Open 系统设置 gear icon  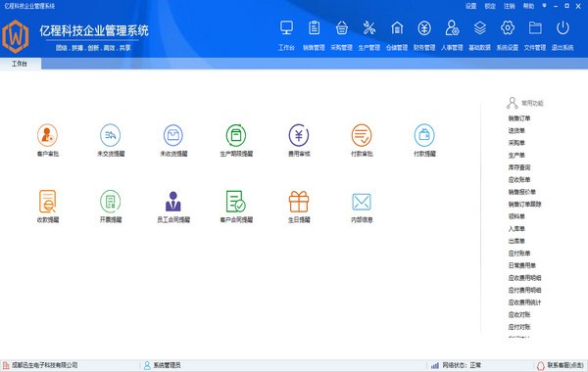[508, 28]
